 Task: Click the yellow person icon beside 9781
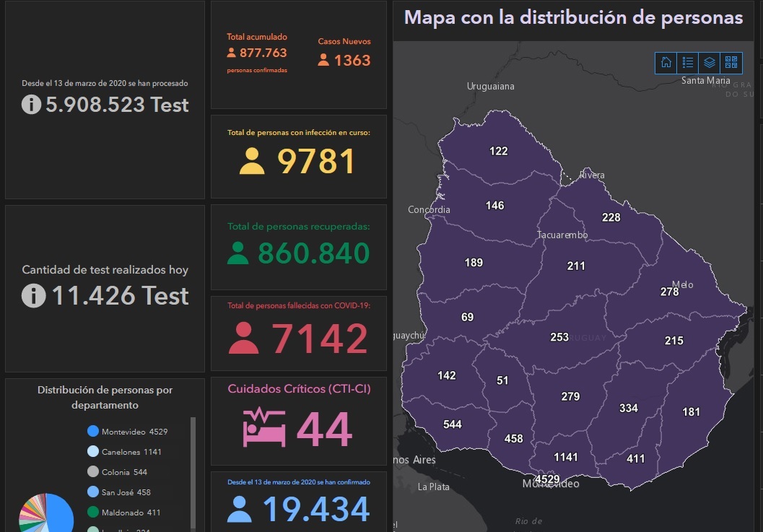pyautogui.click(x=252, y=162)
